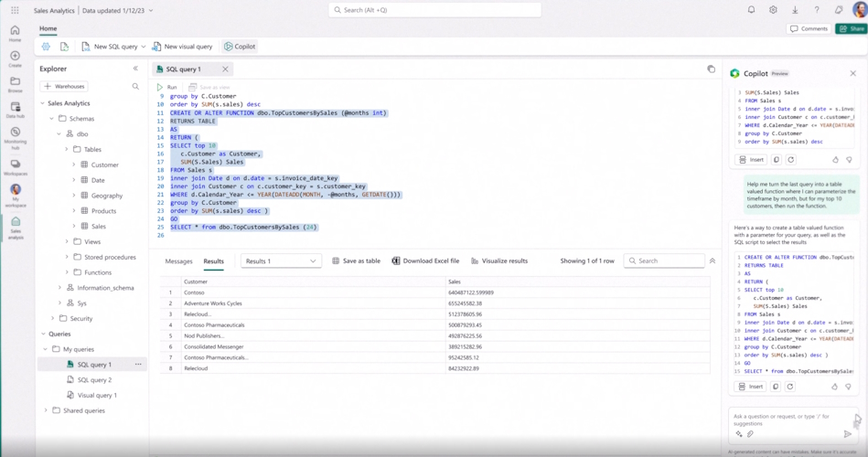The image size is (868, 457).
Task: Open the Results 1 dropdown
Action: click(281, 261)
